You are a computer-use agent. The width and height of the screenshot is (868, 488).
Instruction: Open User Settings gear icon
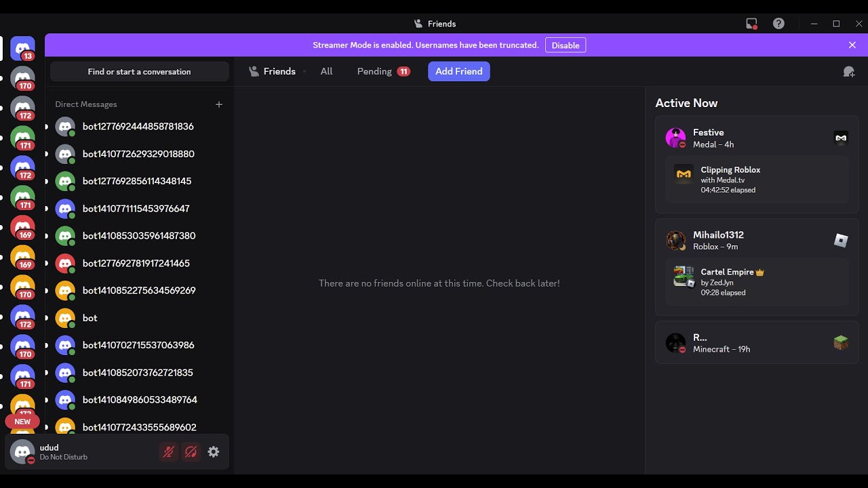pyautogui.click(x=214, y=452)
